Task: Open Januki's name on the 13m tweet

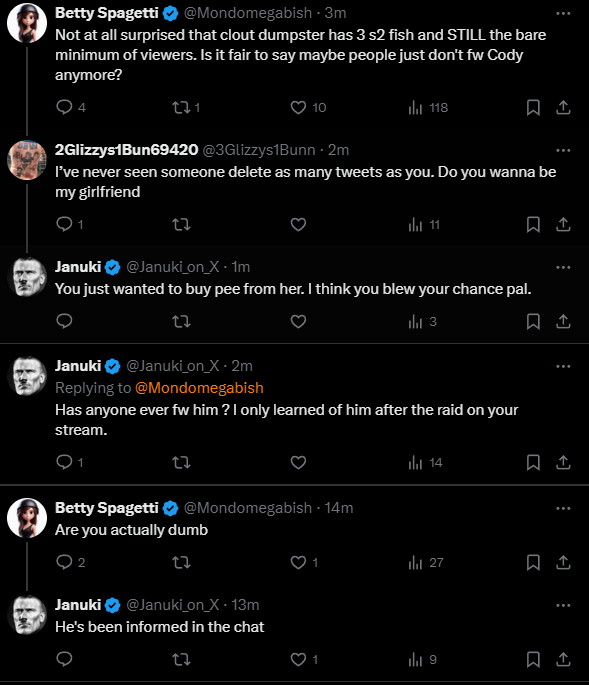Action: (x=78, y=605)
